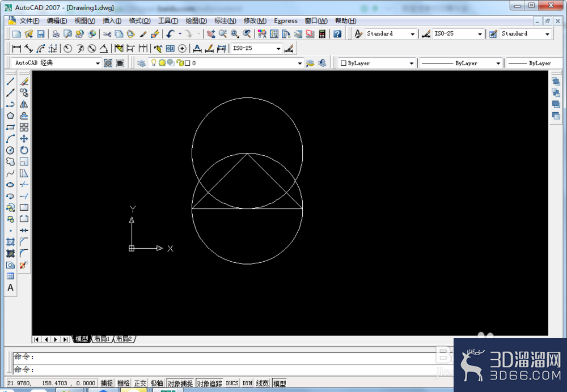Open the Layer Properties Manager icon
The image size is (567, 392).
point(141,63)
